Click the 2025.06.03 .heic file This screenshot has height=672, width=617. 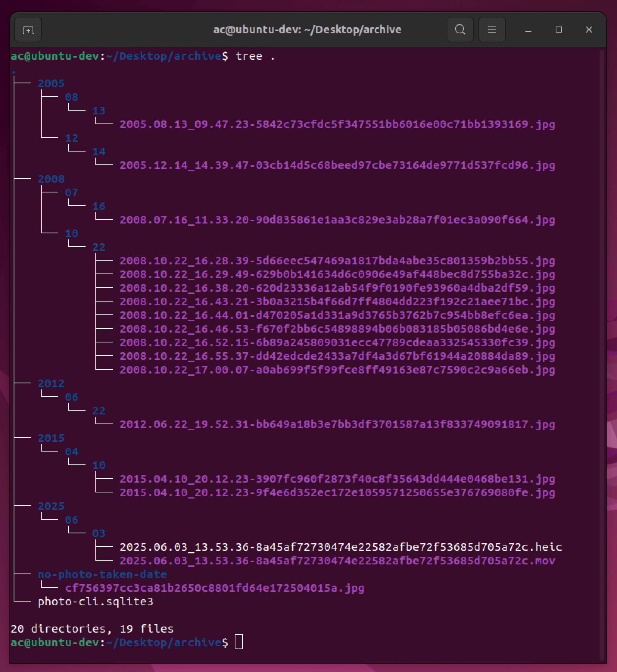pos(341,547)
